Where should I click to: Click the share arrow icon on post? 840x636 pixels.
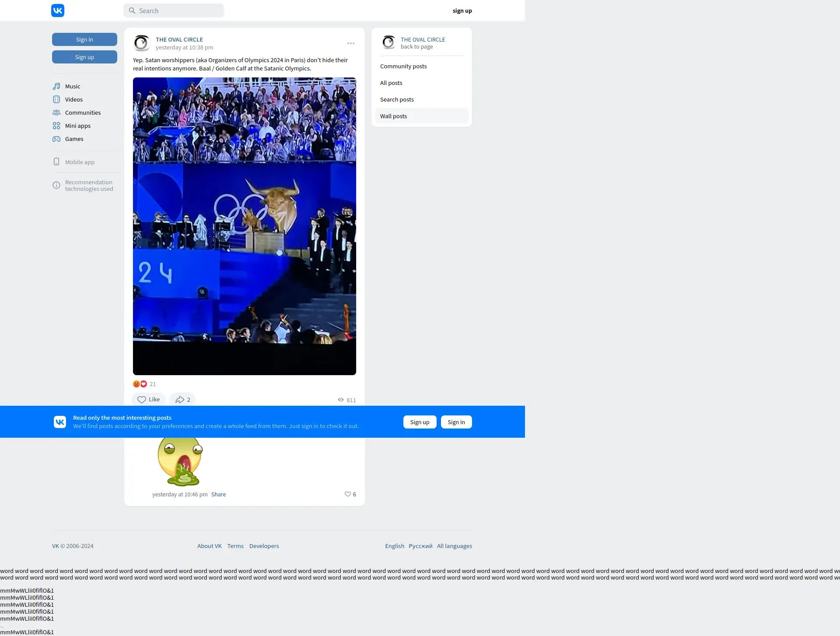180,400
